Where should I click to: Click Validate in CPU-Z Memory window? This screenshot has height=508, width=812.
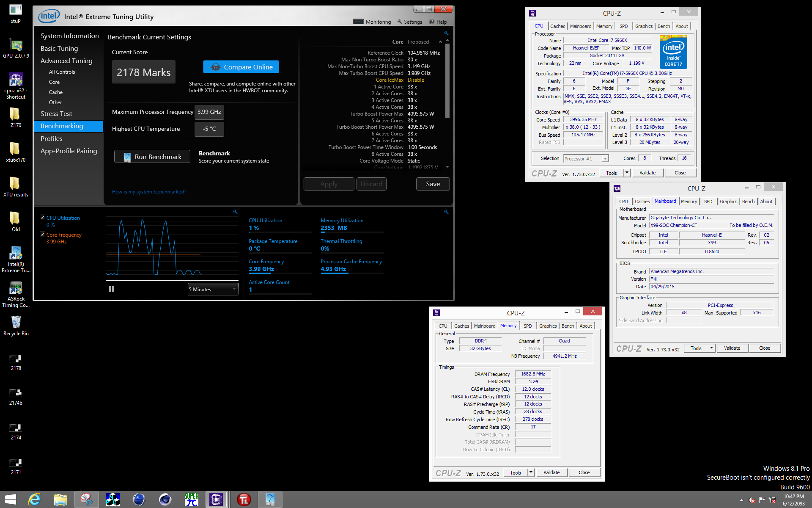coord(551,472)
